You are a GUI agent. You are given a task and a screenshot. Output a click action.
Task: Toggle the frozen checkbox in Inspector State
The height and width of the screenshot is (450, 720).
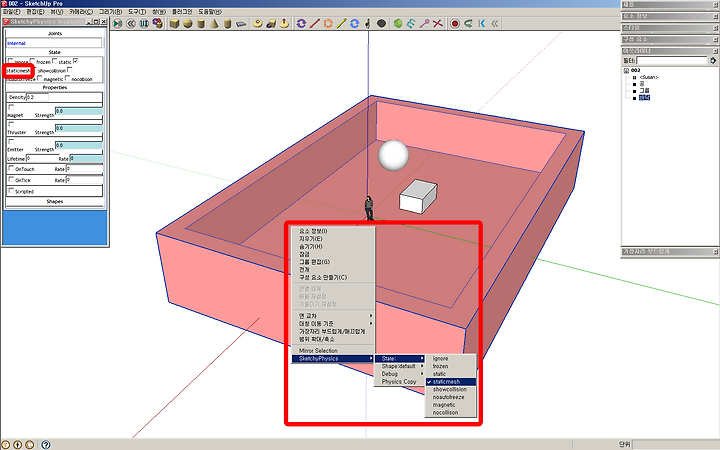[x=33, y=61]
